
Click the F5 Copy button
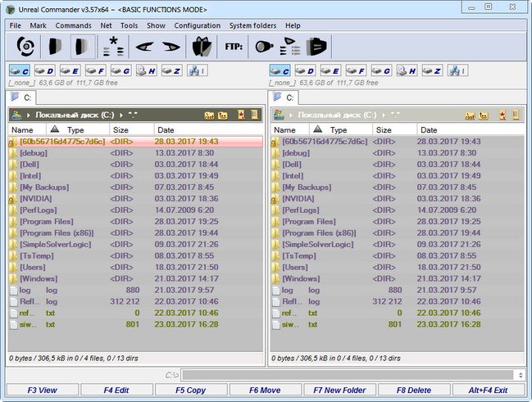(191, 391)
